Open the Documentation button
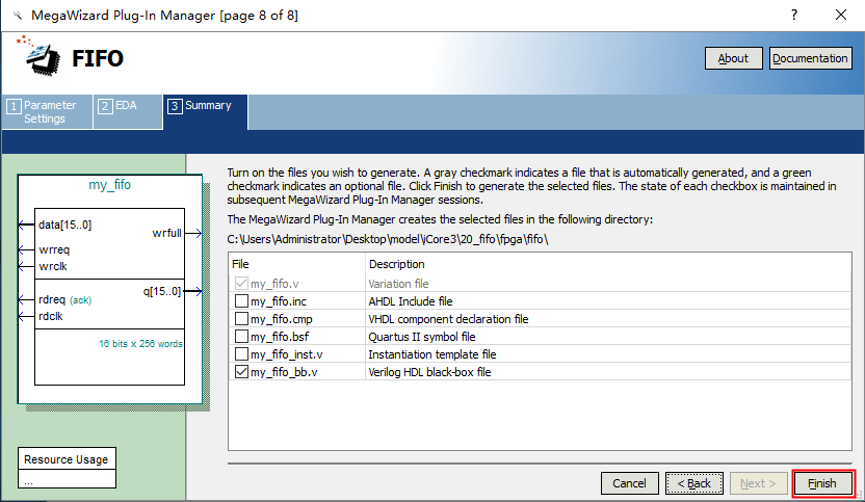865x502 pixels. [x=810, y=58]
